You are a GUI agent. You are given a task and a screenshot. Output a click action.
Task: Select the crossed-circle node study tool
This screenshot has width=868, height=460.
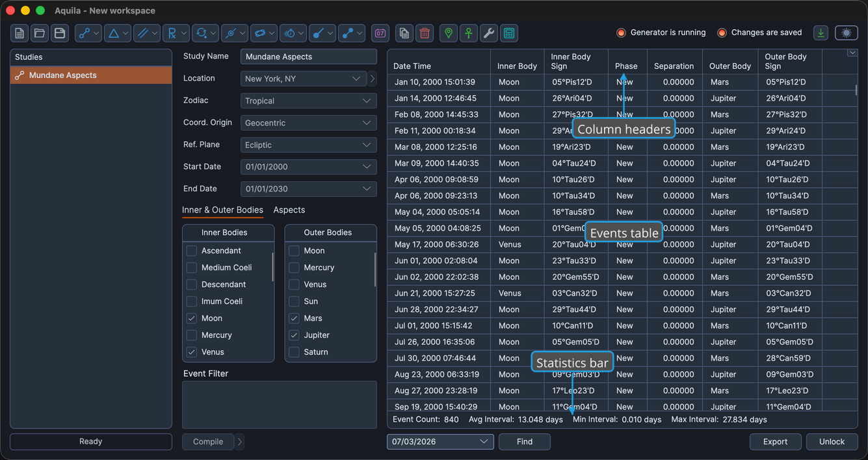[230, 33]
